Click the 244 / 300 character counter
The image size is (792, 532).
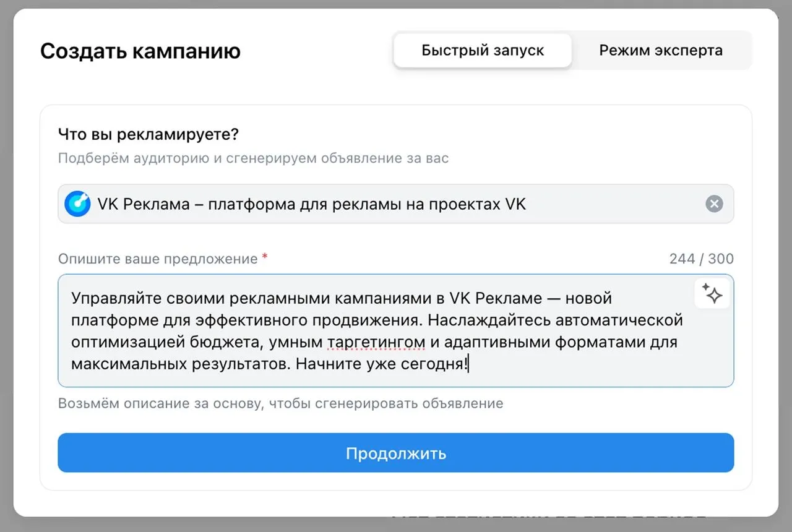click(701, 259)
